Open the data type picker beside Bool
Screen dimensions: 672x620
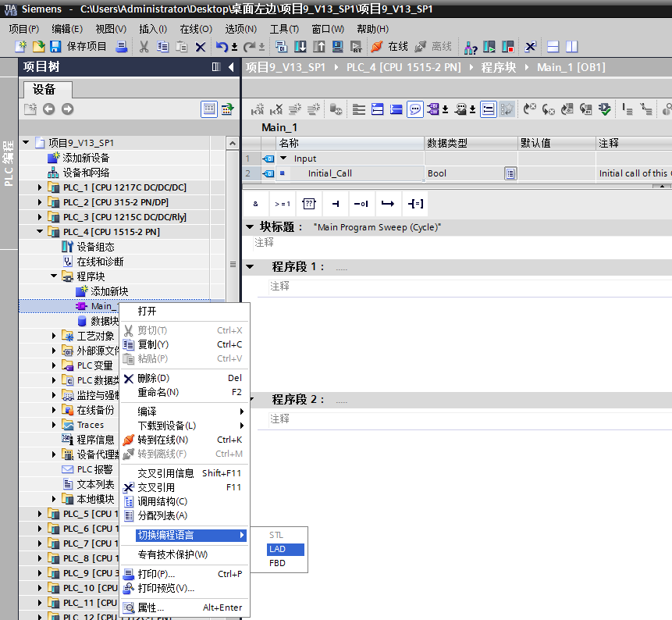[x=510, y=173]
